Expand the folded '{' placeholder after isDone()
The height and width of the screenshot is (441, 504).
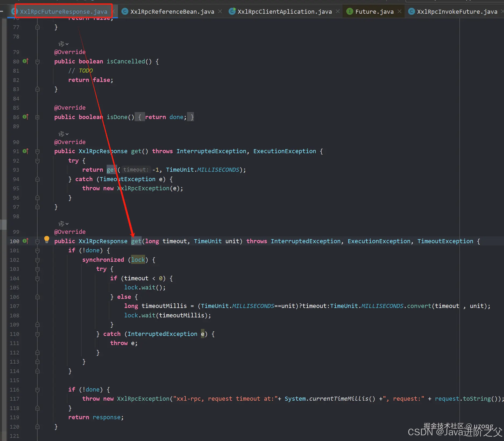140,117
